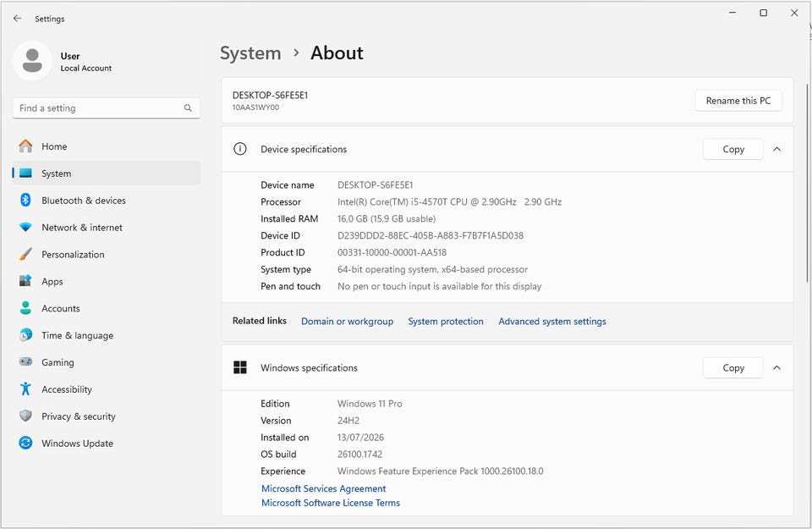Image resolution: width=812 pixels, height=529 pixels.
Task: Select the Accounts person icon
Action: point(25,308)
